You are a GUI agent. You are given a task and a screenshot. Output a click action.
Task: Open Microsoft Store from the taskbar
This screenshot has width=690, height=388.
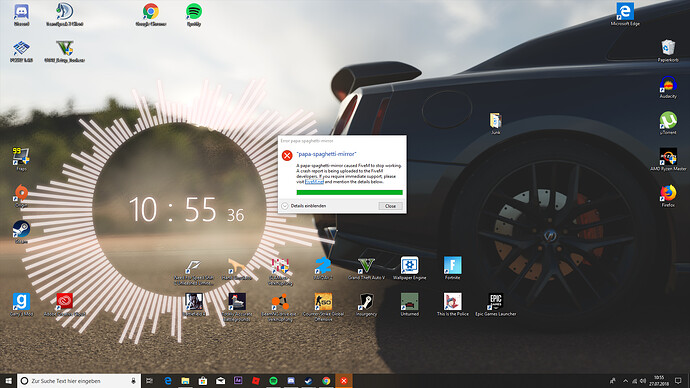pyautogui.click(x=203, y=381)
